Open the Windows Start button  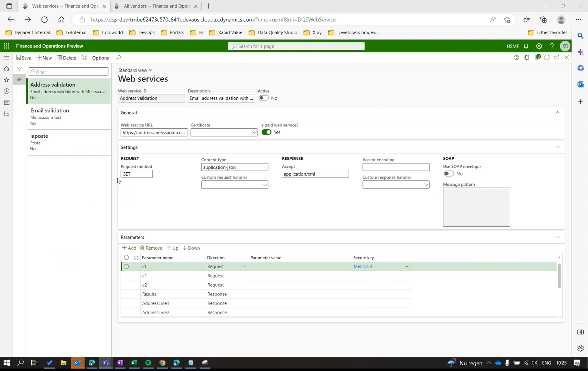pyautogui.click(x=6, y=363)
